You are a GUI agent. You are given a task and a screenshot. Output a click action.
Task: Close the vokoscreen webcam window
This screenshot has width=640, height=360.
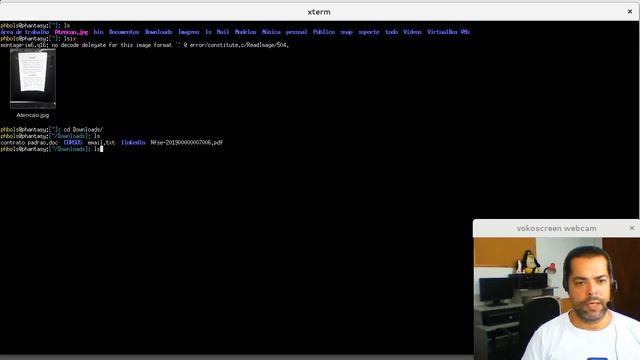click(x=632, y=228)
